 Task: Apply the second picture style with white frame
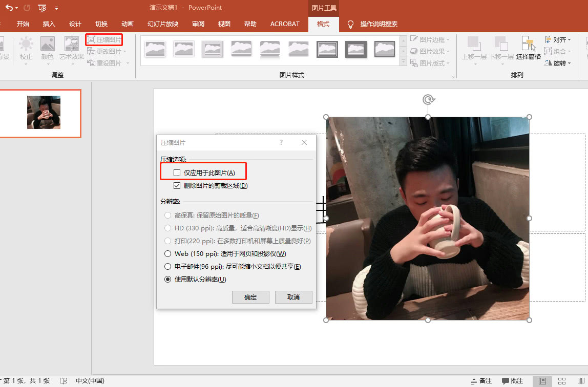pos(184,49)
